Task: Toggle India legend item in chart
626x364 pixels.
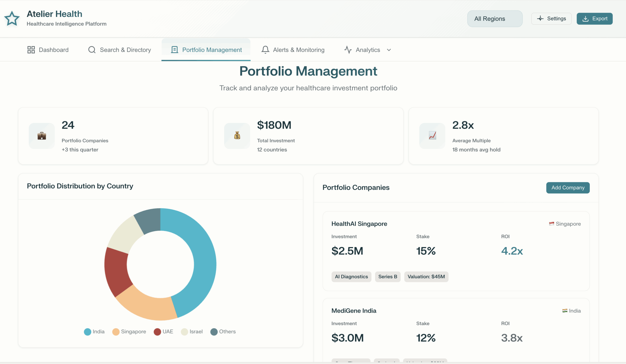Action: pyautogui.click(x=94, y=332)
